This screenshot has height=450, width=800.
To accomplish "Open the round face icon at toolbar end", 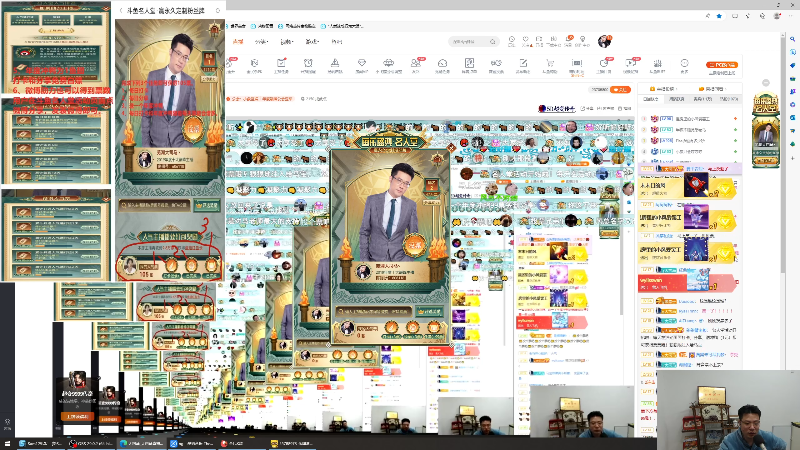I will (684, 63).
